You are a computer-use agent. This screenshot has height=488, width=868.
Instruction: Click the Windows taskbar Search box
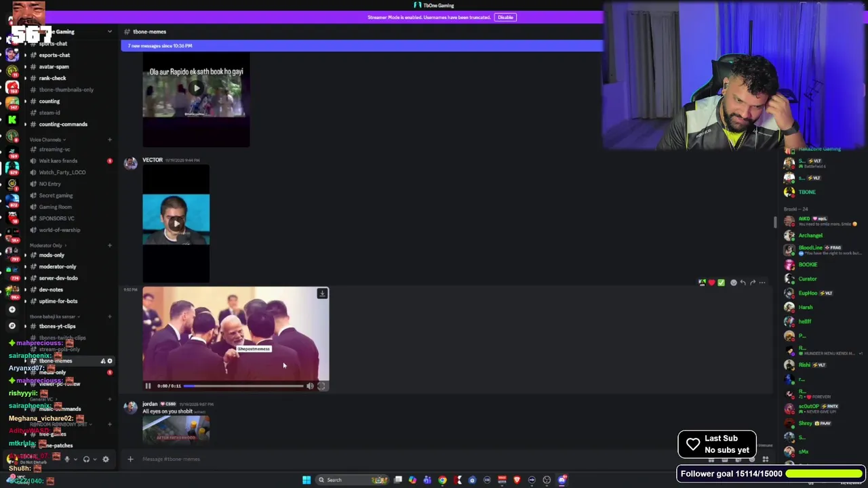pyautogui.click(x=351, y=480)
